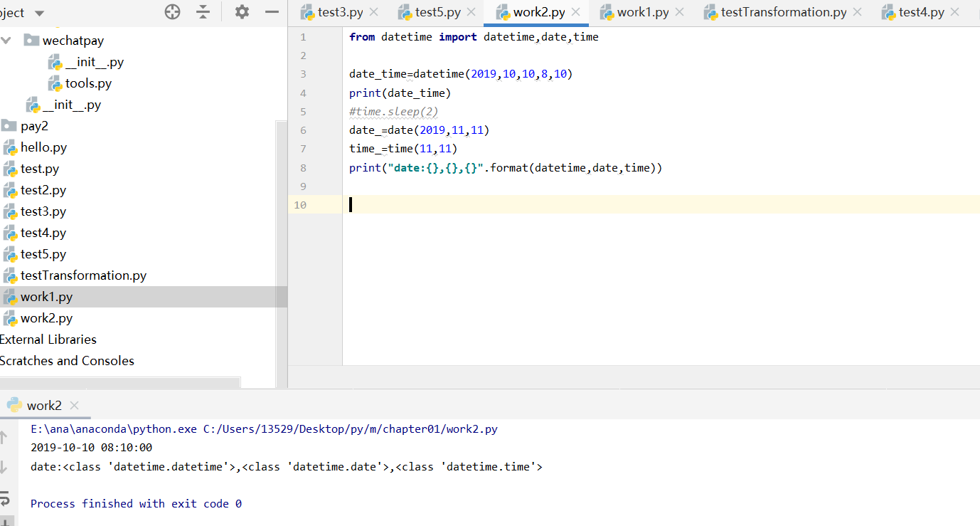
Task: Open Project panel settings gear
Action: click(242, 12)
